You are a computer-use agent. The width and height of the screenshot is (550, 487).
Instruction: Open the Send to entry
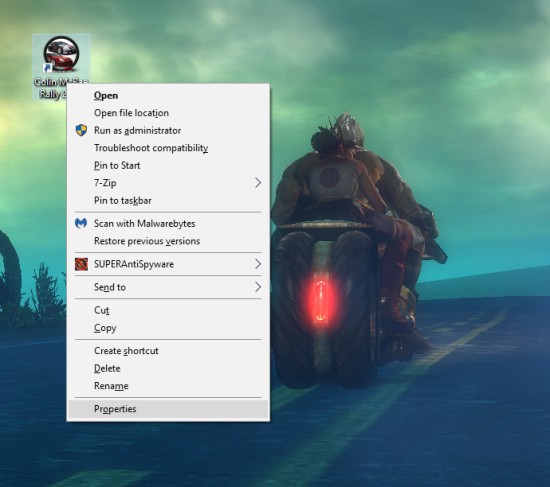[168, 287]
